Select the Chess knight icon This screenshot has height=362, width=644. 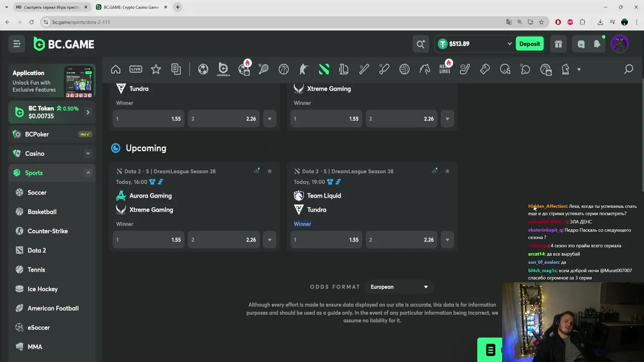(566, 69)
